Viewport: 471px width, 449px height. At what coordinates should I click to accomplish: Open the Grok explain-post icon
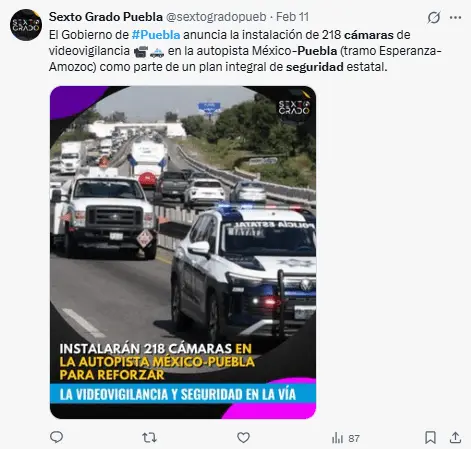pos(434,17)
